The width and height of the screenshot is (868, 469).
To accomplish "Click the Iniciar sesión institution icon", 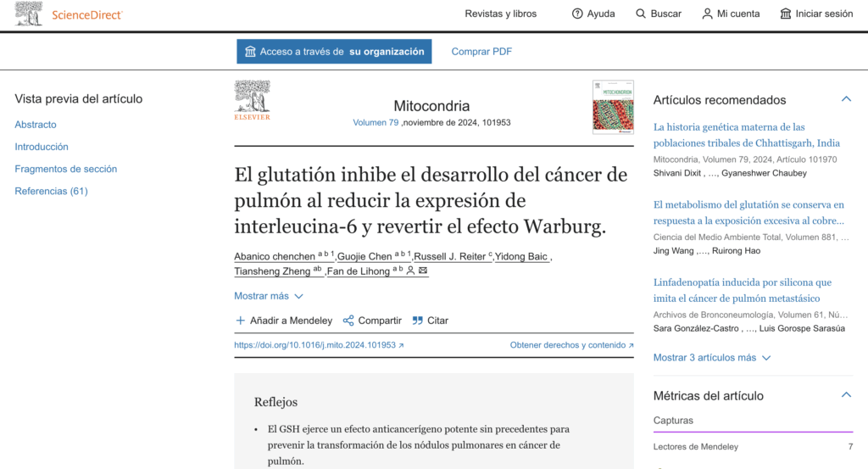I will coord(785,14).
